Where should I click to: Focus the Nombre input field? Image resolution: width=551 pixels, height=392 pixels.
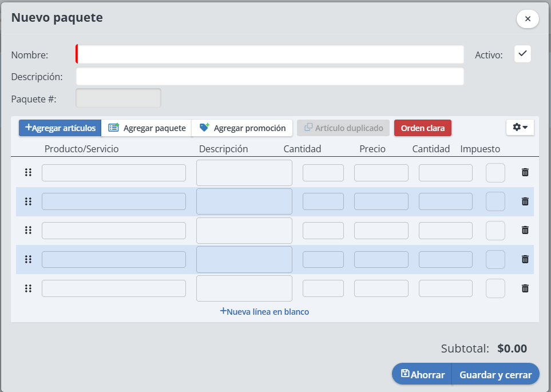[x=270, y=54]
